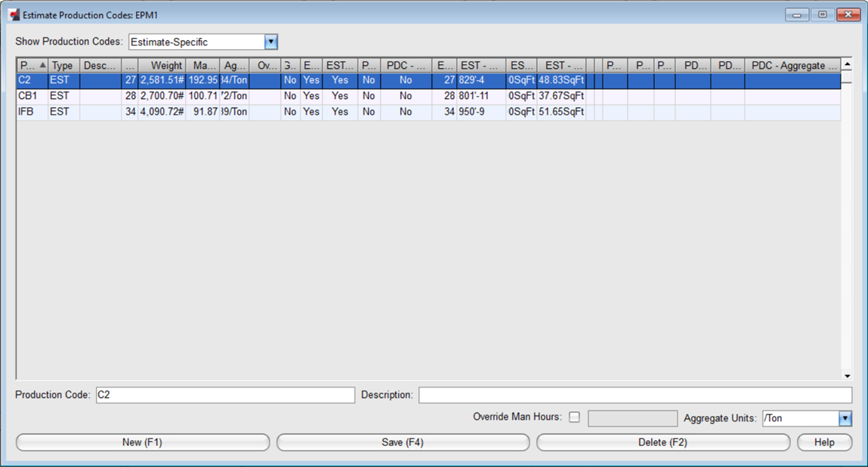Click the Save (F4) button
Viewport: 868px width, 467px height.
pyautogui.click(x=403, y=442)
